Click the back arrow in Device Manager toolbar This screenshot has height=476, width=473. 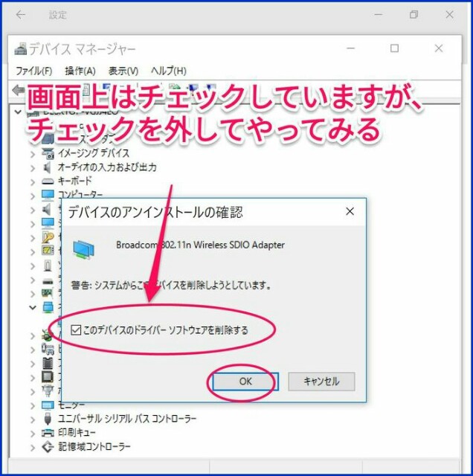(x=19, y=90)
